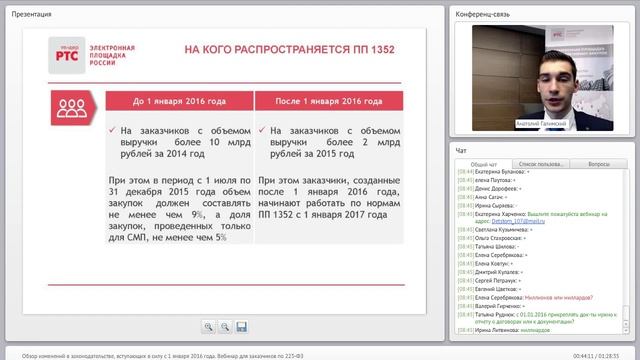Screen dimensions: 640x360
Task: Click the chat message from Елена Ковтун
Action: coord(485,264)
